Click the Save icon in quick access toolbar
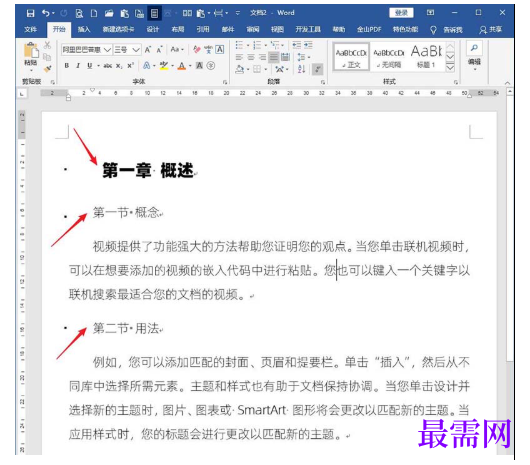 tap(30, 13)
